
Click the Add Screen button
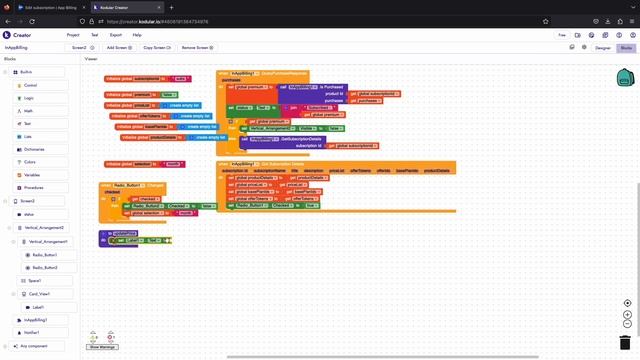point(119,48)
